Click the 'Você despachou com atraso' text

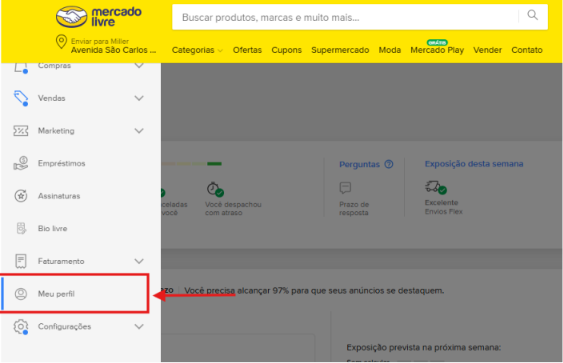coord(233,208)
